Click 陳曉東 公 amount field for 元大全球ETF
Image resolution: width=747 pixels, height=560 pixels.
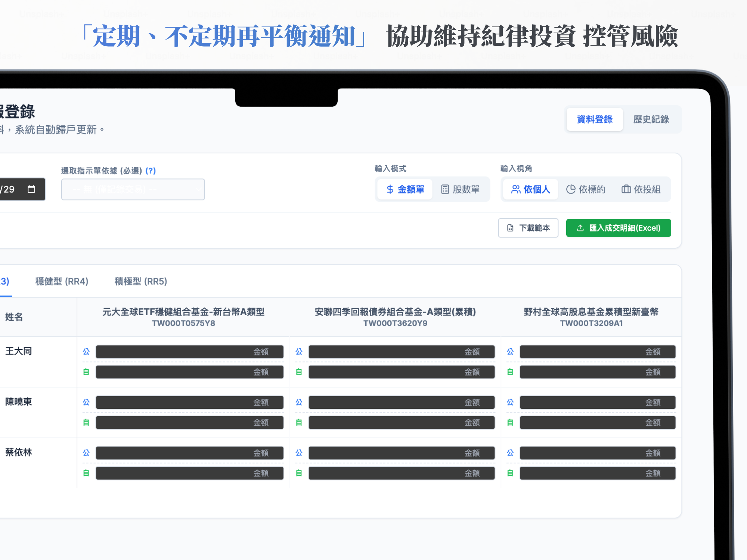(190, 402)
